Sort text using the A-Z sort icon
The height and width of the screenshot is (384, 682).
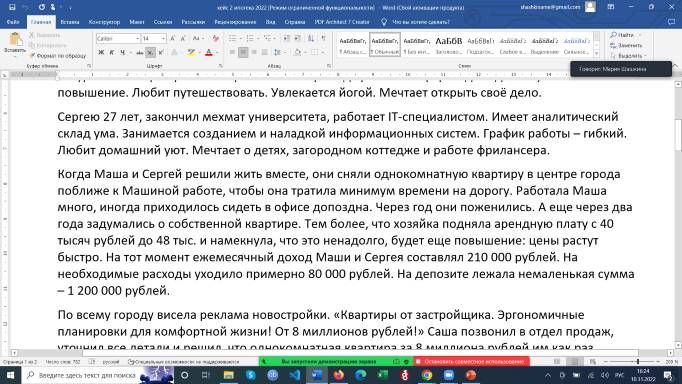click(311, 38)
